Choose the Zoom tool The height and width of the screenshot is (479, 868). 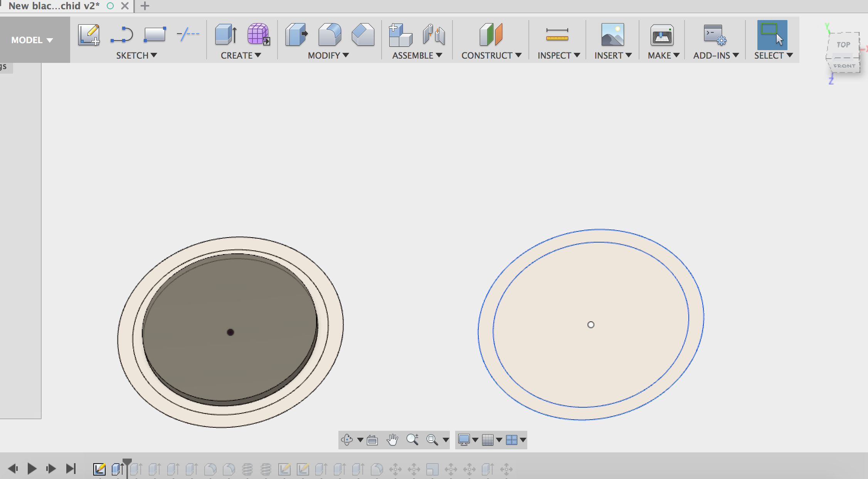[412, 440]
